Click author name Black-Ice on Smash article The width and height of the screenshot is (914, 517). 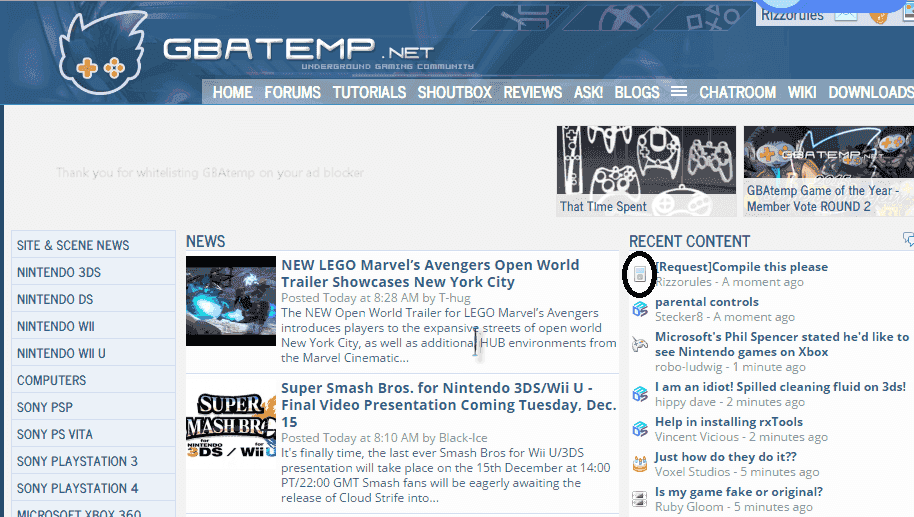[463, 438]
